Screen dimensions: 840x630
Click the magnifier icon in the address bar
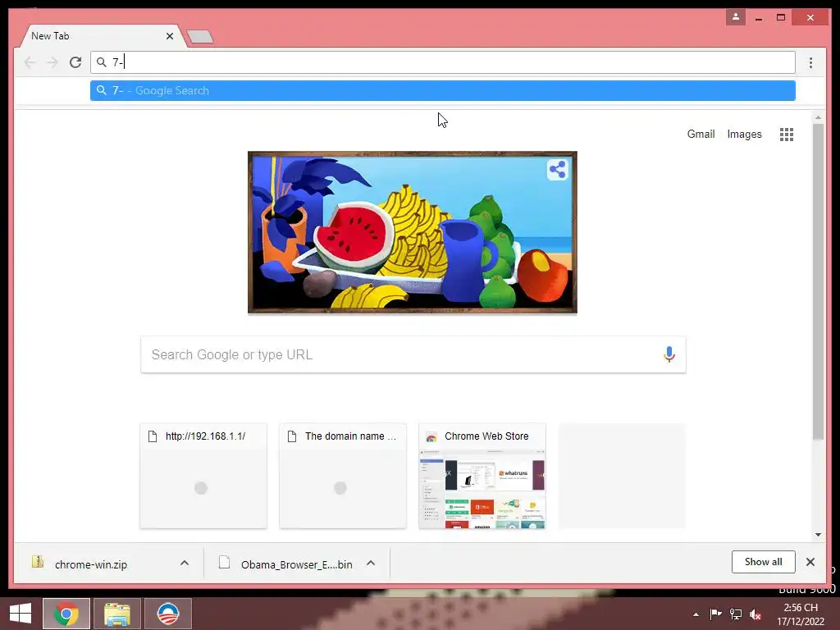101,62
